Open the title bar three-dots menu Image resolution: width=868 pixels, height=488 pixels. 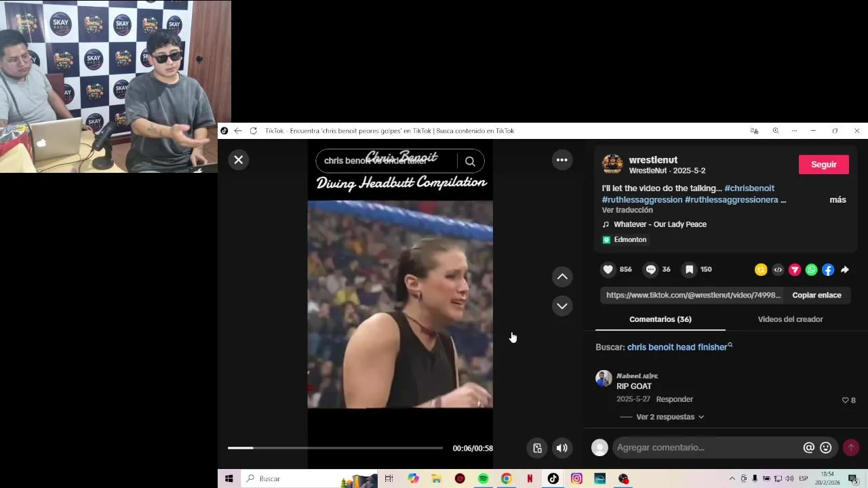pos(794,131)
